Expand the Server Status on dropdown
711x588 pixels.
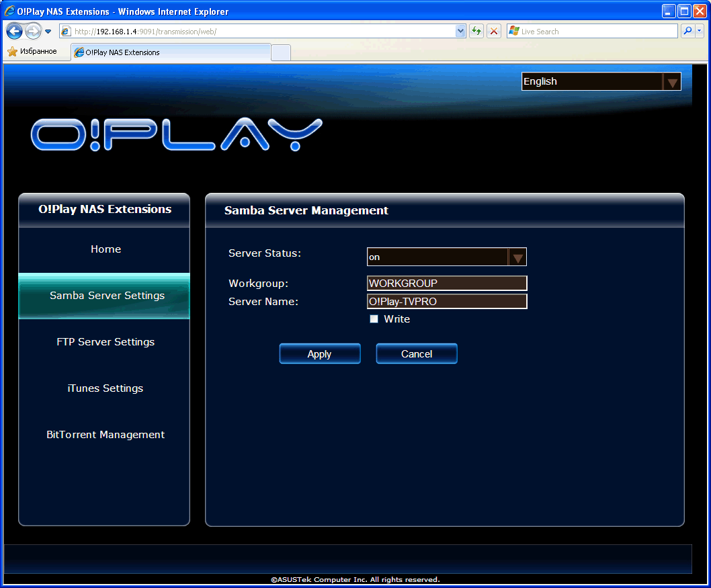click(x=447, y=257)
